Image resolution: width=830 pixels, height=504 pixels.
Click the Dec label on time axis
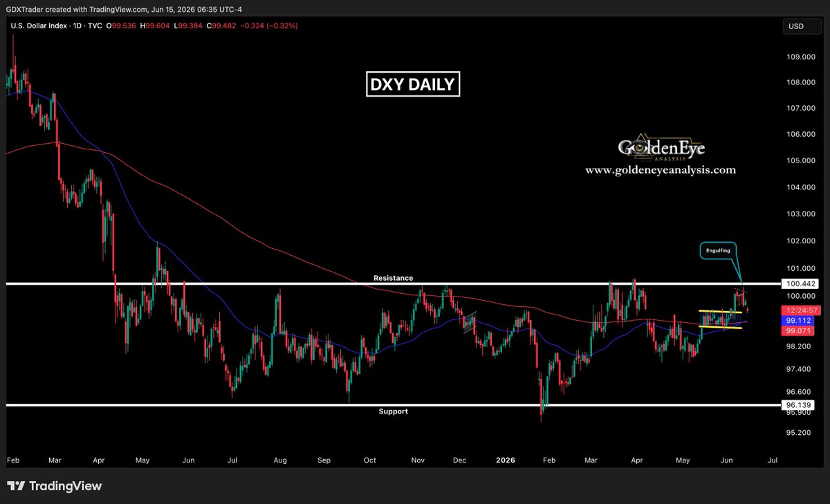pos(461,459)
